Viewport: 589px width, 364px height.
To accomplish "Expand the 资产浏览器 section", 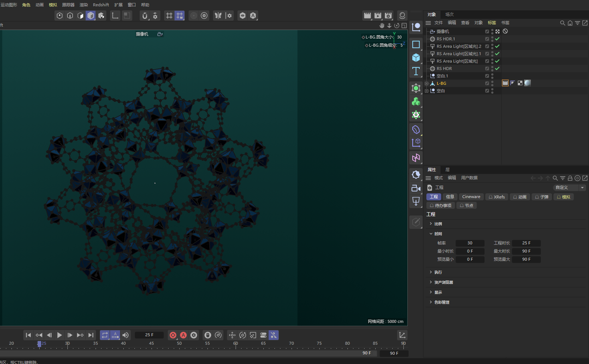I will [431, 282].
